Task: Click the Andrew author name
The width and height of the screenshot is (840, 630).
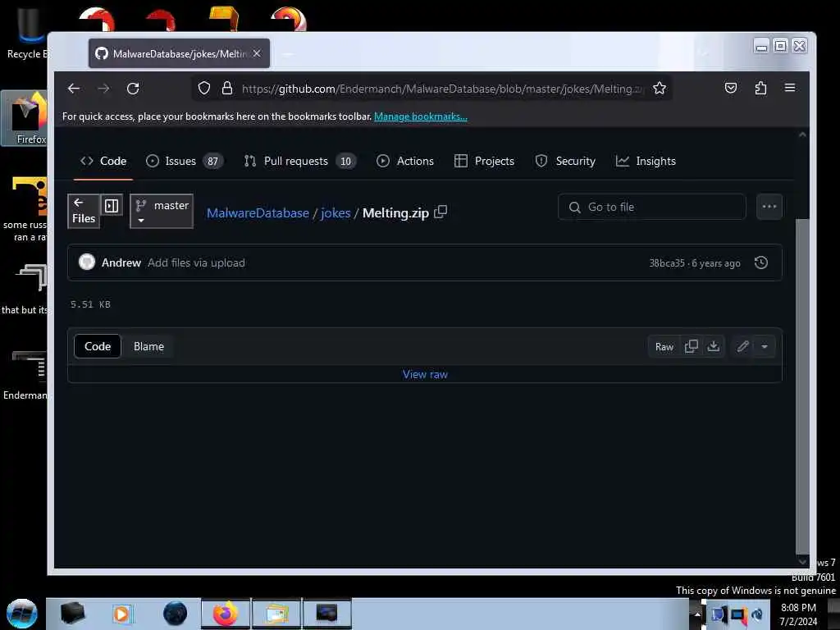Action: point(121,263)
